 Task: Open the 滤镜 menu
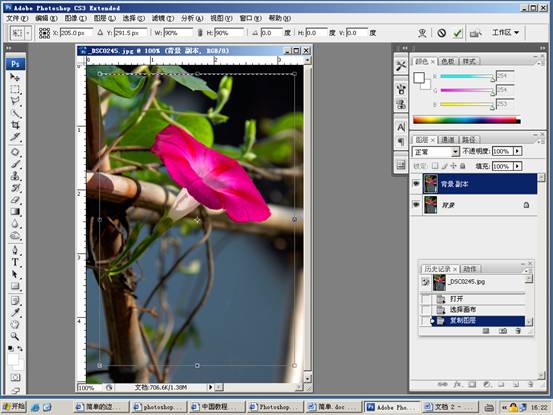click(x=163, y=18)
